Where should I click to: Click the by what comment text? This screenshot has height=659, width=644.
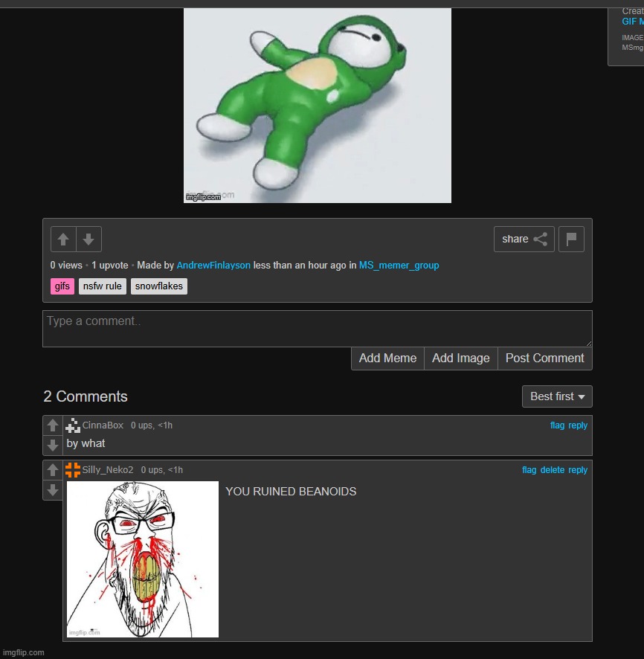(x=86, y=443)
